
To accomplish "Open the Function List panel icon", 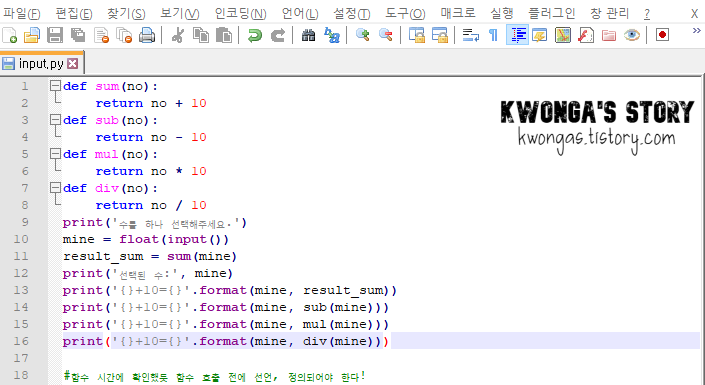I will tap(586, 35).
